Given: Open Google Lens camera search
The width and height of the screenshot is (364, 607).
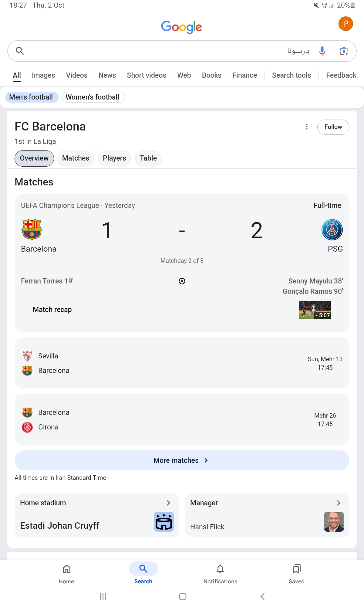Looking at the screenshot, I should (344, 51).
